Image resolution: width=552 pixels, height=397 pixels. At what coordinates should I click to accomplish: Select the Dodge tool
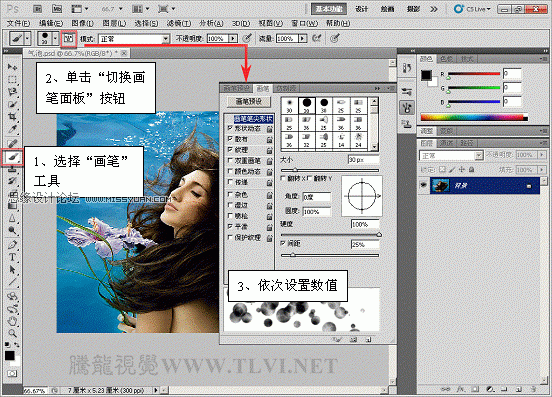[x=12, y=231]
